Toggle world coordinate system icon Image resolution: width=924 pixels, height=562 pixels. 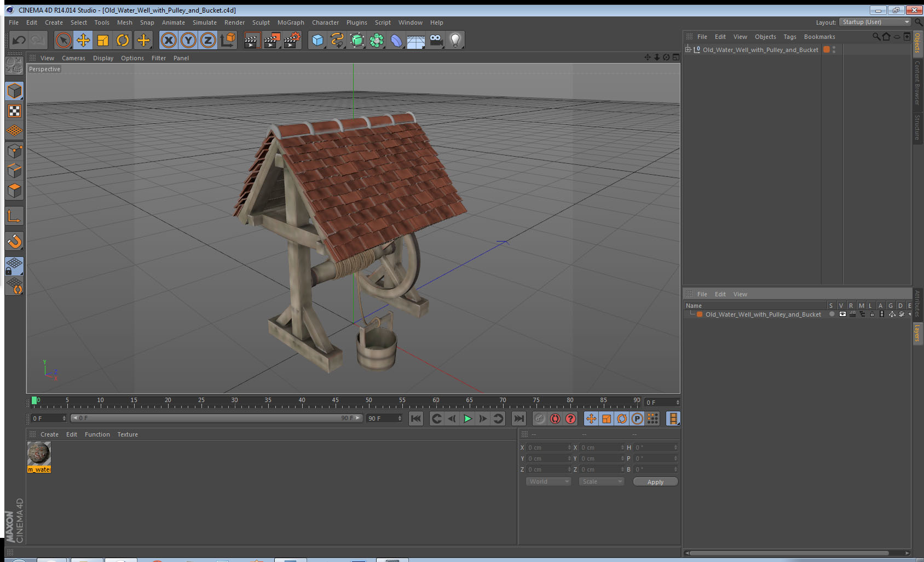pos(228,40)
